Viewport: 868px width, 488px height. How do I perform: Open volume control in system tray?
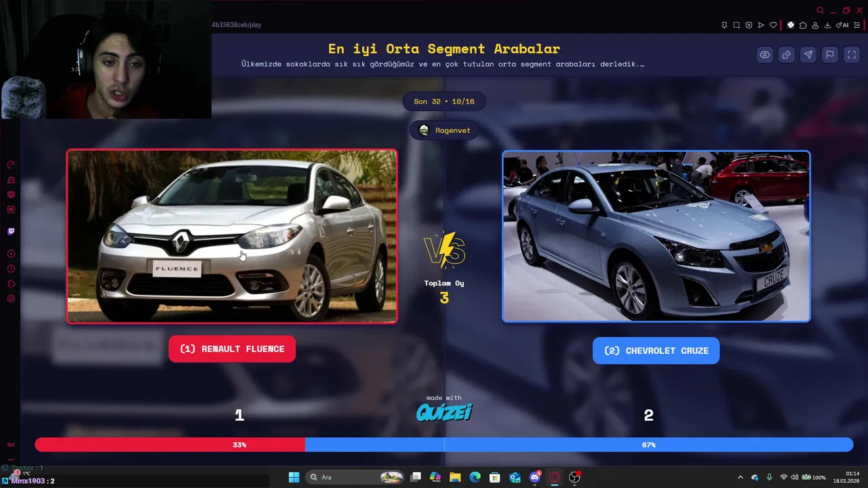pyautogui.click(x=794, y=477)
